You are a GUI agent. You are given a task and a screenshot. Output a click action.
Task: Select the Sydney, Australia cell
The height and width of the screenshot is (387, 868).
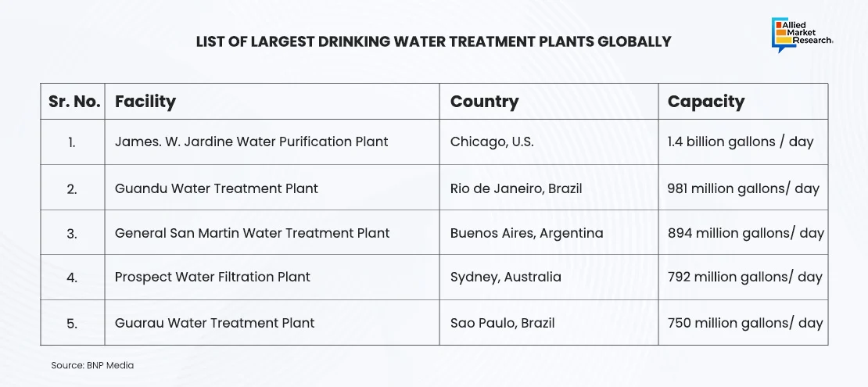[505, 277]
